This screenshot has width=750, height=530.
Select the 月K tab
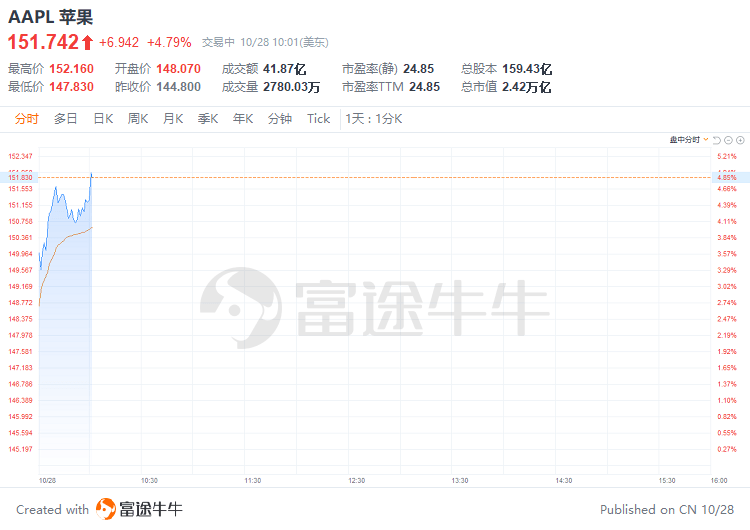click(173, 119)
